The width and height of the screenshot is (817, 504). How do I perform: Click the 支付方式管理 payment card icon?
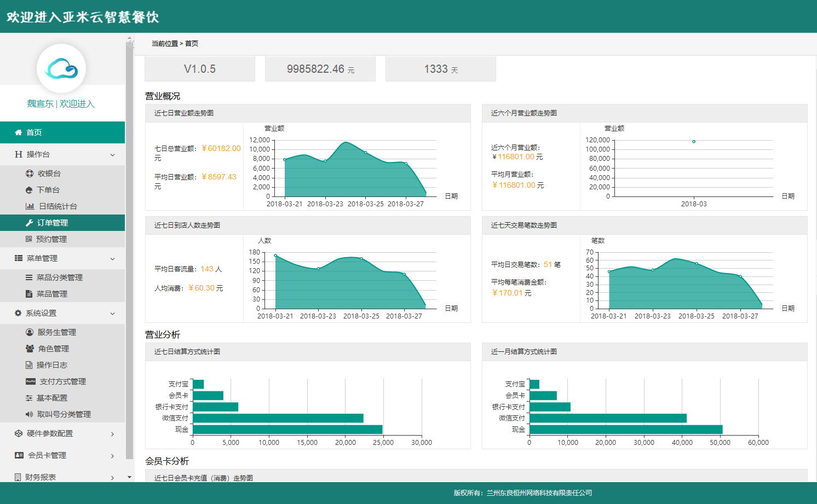tap(31, 381)
